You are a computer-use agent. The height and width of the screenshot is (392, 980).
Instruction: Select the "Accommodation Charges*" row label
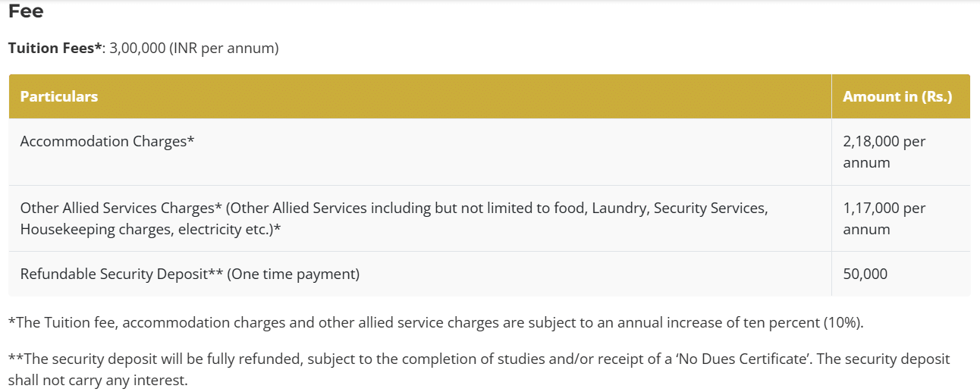[107, 141]
